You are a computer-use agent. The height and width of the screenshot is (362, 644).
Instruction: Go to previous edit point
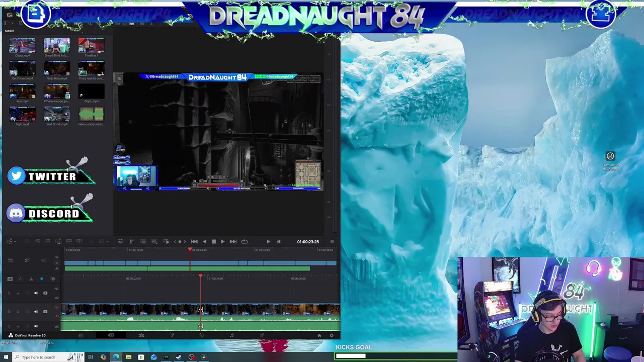point(278,241)
